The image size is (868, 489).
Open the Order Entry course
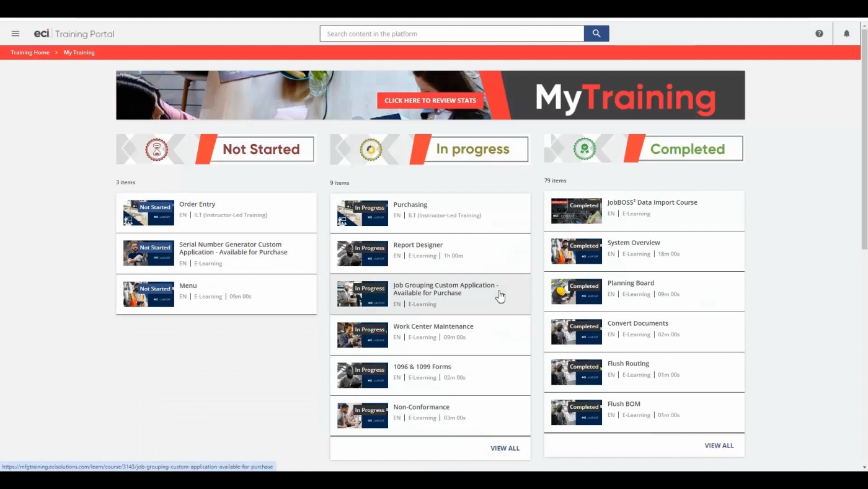point(216,213)
